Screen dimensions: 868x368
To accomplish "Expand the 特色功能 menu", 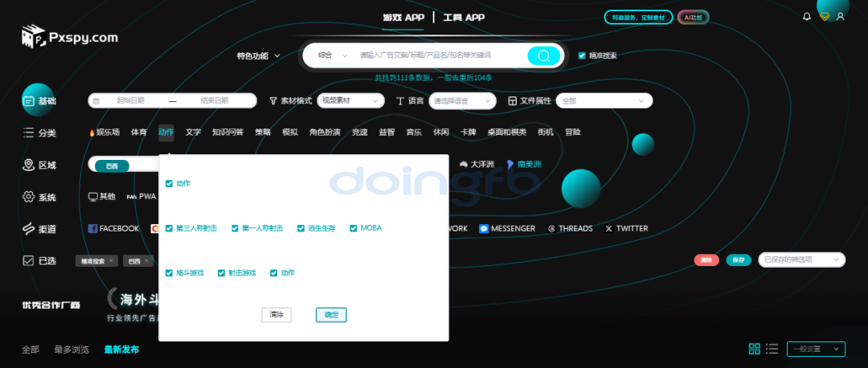I will 258,55.
